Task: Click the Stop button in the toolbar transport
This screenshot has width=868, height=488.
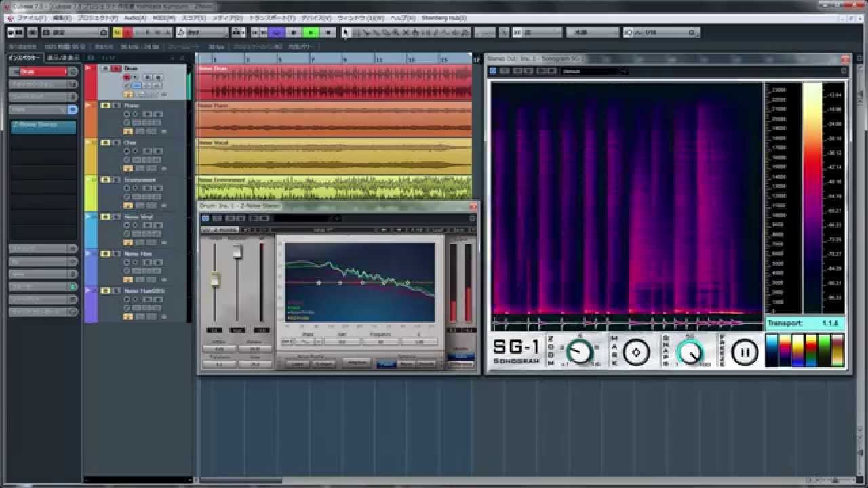Action: click(294, 32)
